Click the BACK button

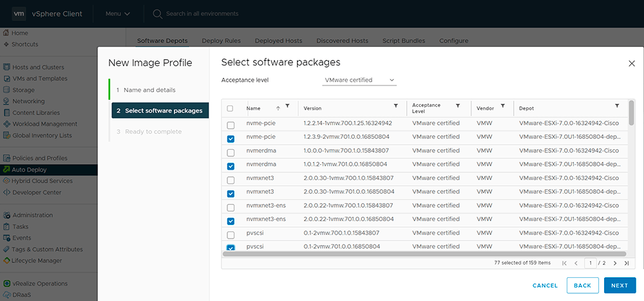[582, 286]
